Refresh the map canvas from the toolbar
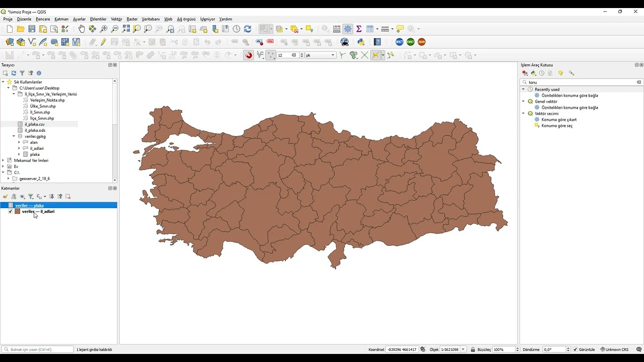 (248, 29)
